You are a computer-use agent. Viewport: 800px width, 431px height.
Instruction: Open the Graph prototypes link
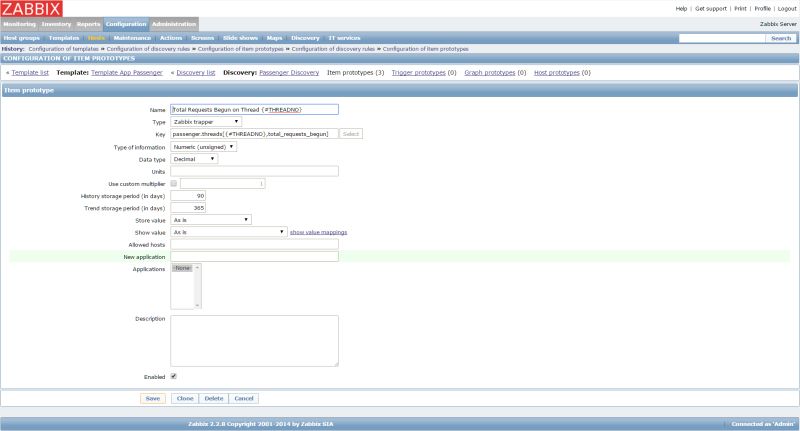coord(490,73)
